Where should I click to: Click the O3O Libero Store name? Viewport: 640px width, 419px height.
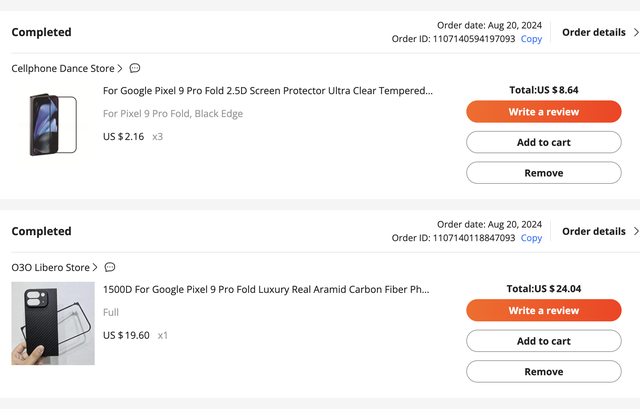click(x=50, y=268)
